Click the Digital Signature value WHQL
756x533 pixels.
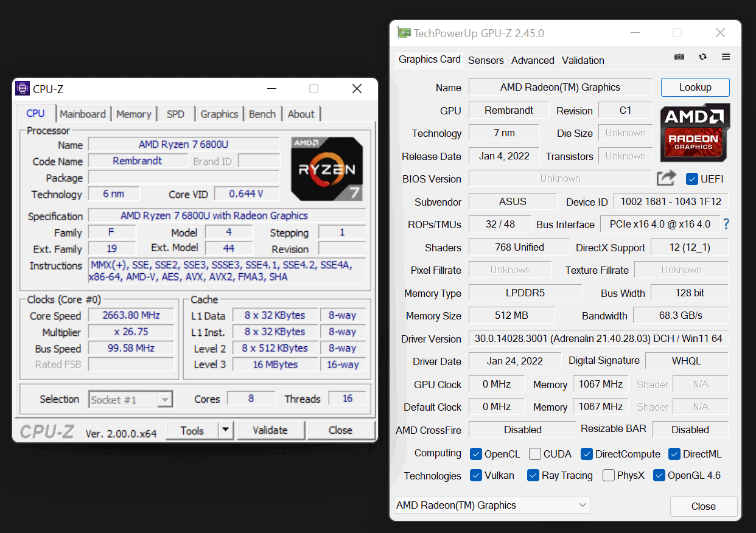coord(687,361)
